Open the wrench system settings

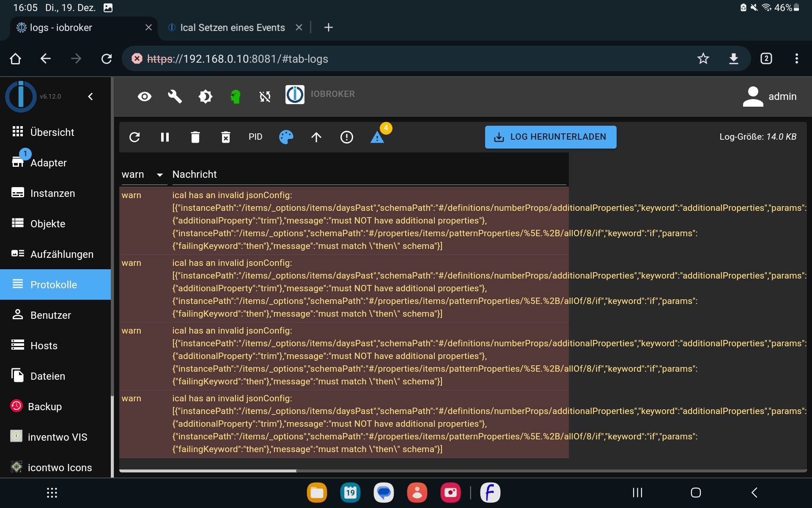point(175,97)
